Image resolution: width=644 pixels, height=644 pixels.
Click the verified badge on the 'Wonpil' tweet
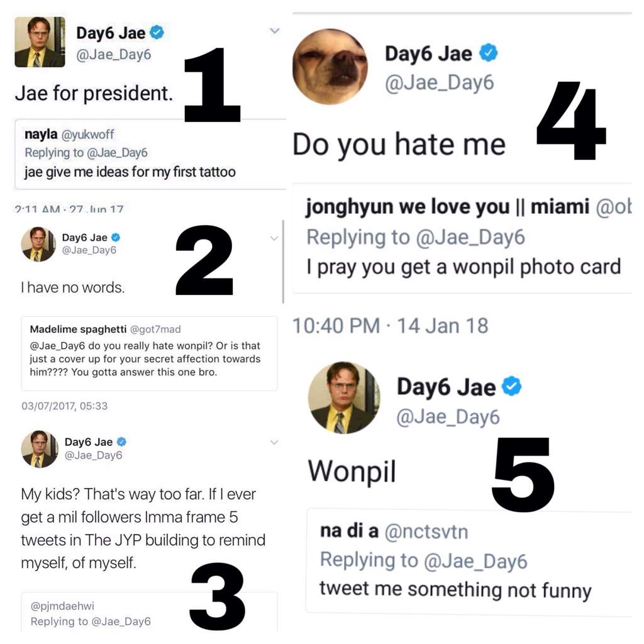point(512,386)
